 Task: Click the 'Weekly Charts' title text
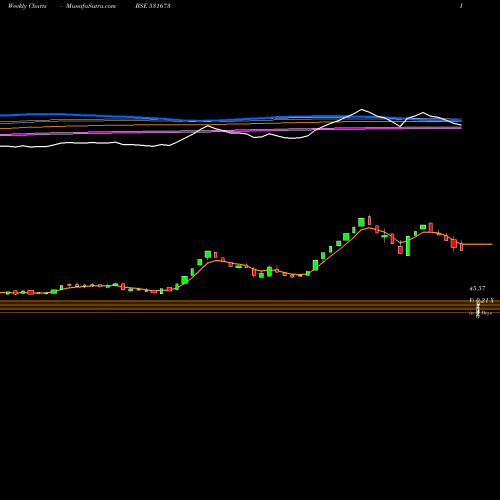pyautogui.click(x=27, y=6)
